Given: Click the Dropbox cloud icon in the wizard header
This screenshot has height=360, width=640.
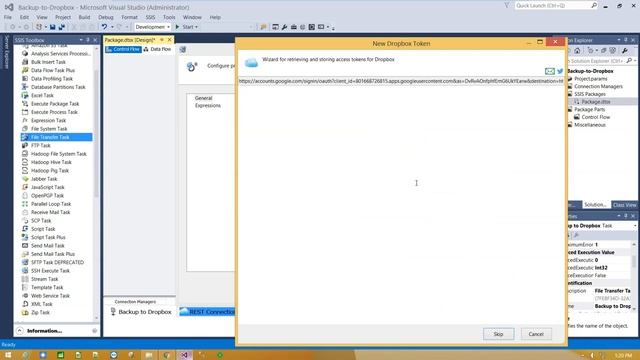Looking at the screenshot, I should (251, 62).
